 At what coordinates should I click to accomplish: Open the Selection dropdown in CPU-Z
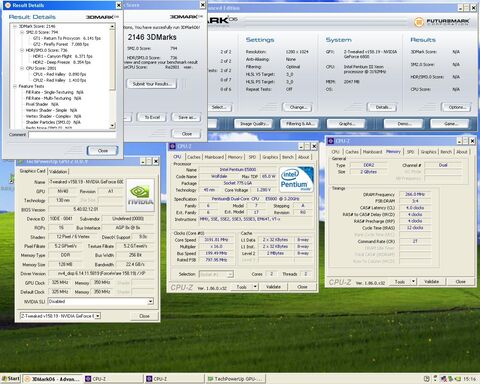pos(230,274)
